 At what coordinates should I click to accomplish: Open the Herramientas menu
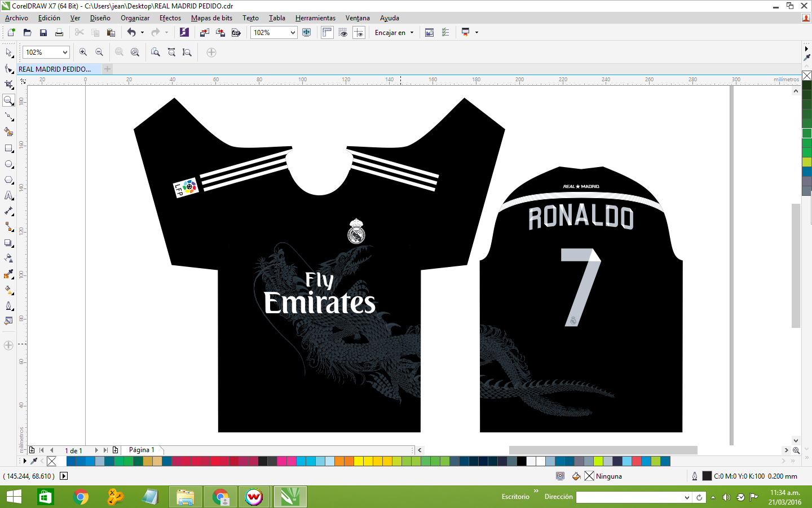pos(315,18)
